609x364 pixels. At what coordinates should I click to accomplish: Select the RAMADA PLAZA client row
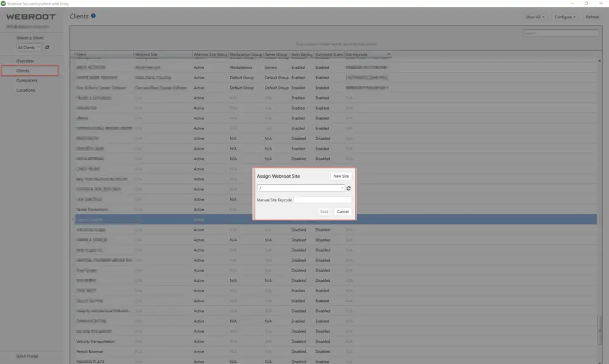[336, 362]
